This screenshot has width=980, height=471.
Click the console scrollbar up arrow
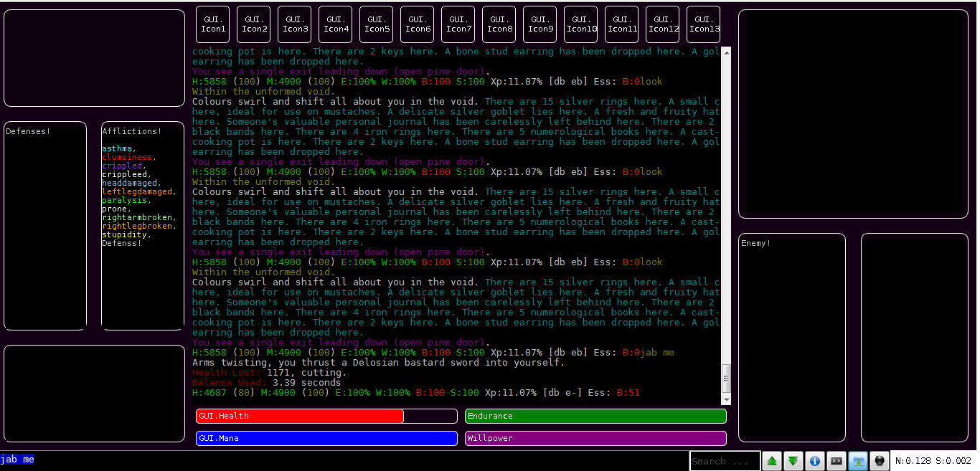(x=726, y=52)
